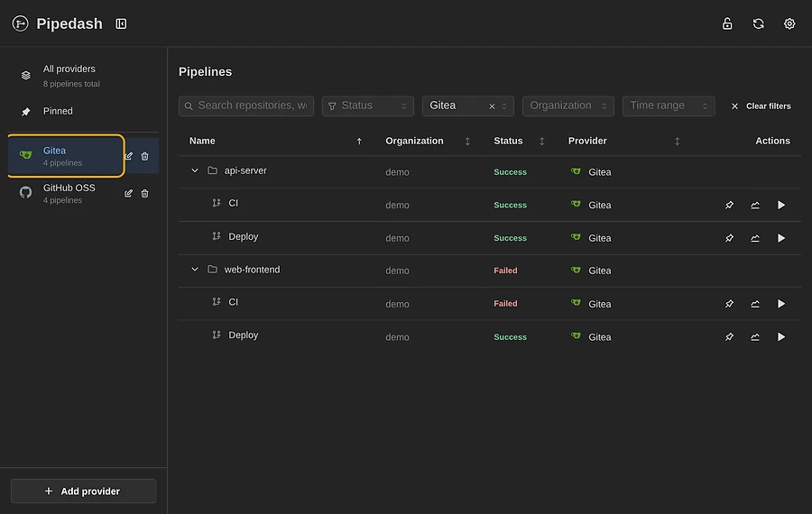Select All providers in sidebar
812x514 pixels.
coord(83,76)
